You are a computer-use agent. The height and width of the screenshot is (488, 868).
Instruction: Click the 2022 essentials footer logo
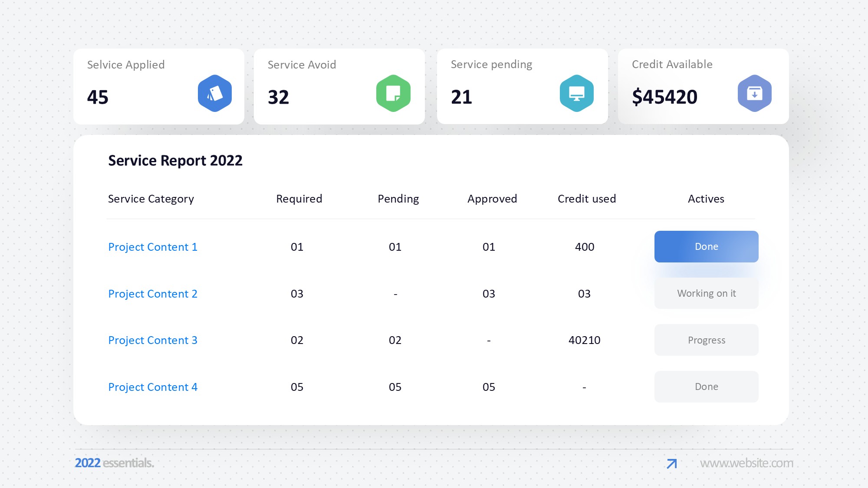point(114,463)
